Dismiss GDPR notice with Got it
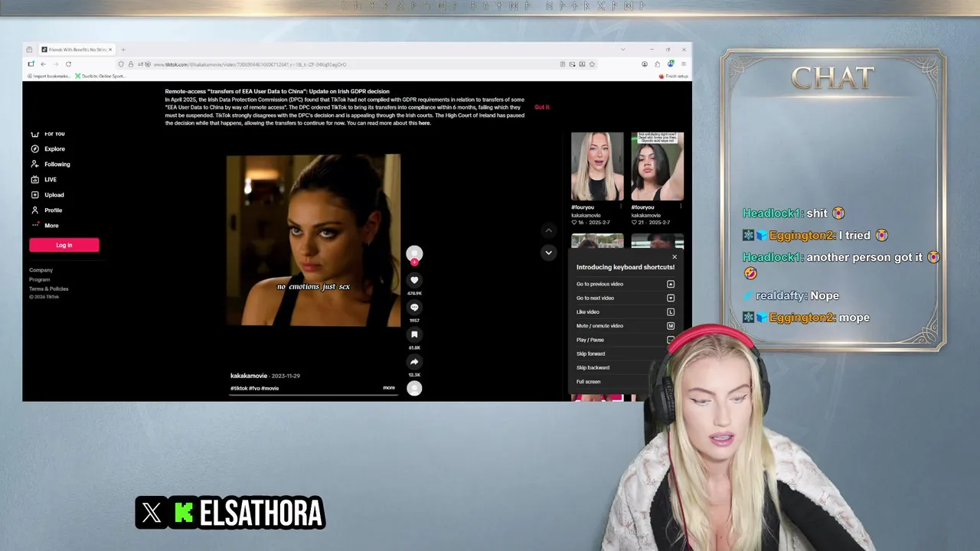The height and width of the screenshot is (551, 980). coord(542,107)
